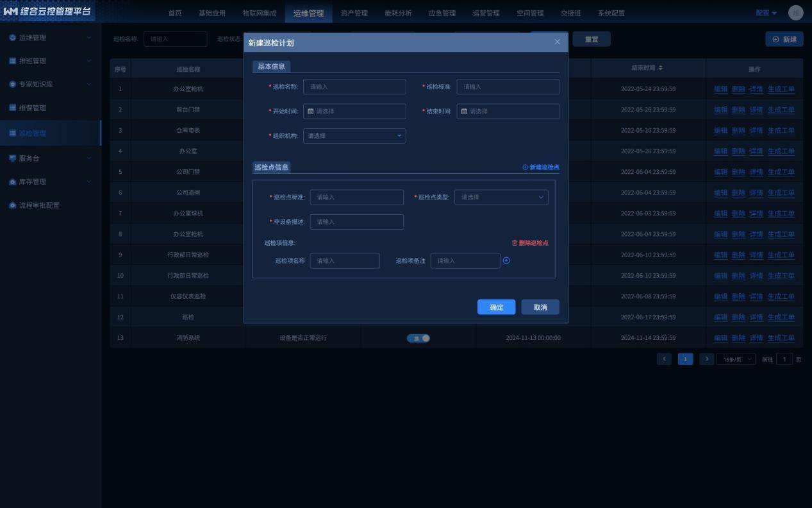Go to previous page with left arrow
The image size is (812, 508).
664,359
